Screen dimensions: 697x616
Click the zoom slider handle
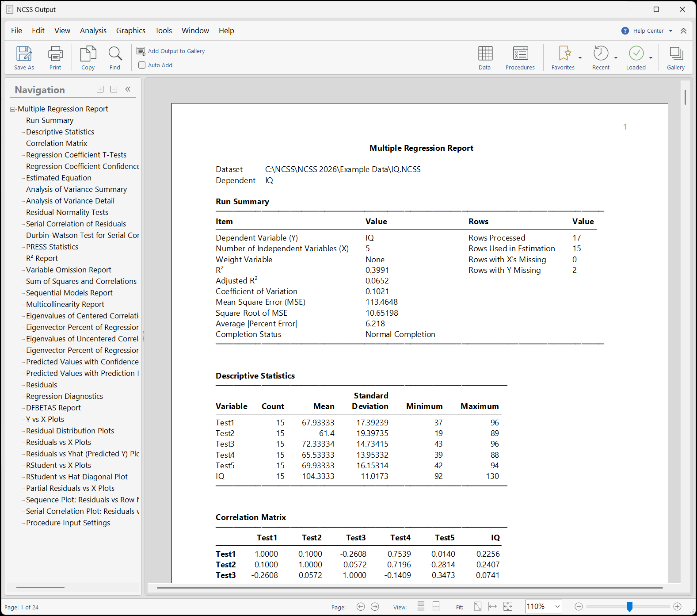(x=629, y=607)
